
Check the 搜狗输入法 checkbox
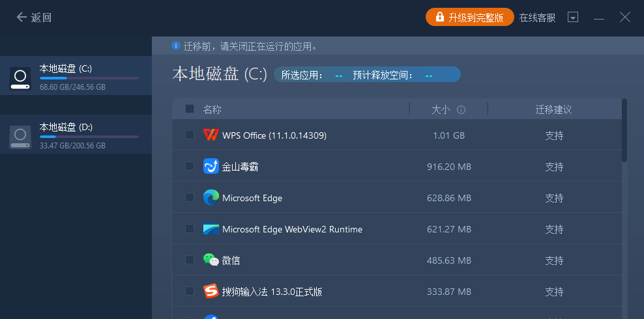click(189, 291)
